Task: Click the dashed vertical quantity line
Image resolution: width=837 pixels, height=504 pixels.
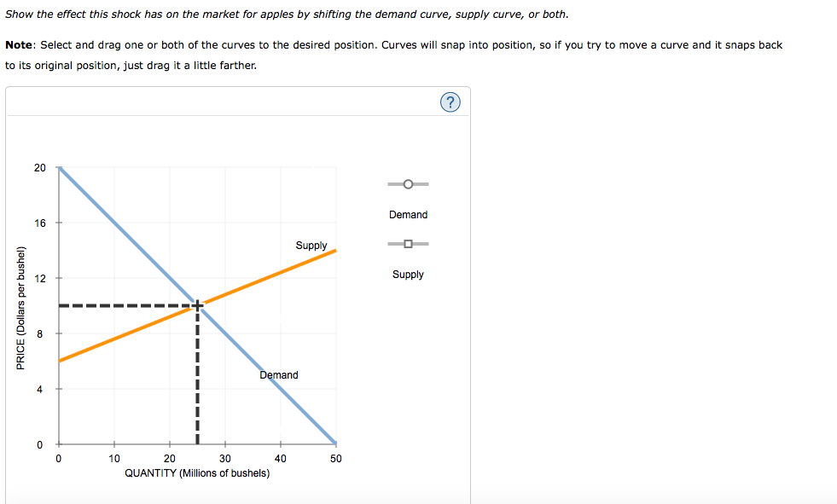Action: tap(197, 384)
